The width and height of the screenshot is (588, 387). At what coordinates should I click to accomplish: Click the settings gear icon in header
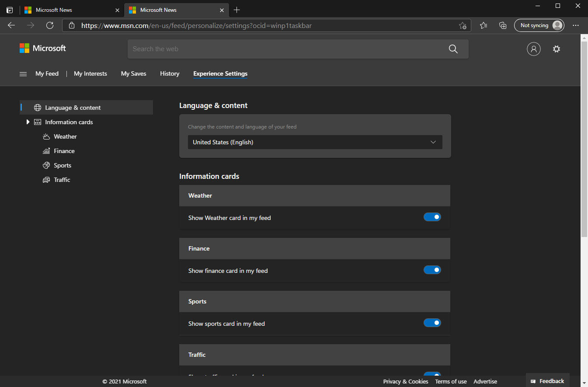coord(556,49)
